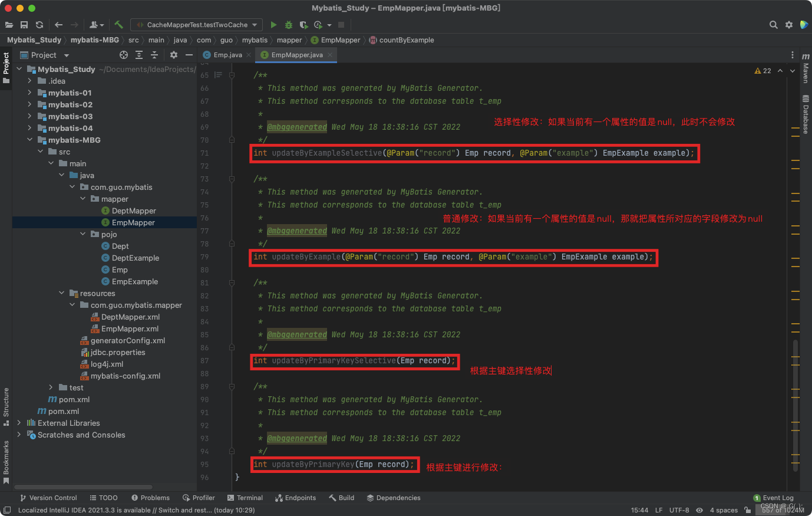Click the previous highlighted error up arrow

click(x=780, y=71)
